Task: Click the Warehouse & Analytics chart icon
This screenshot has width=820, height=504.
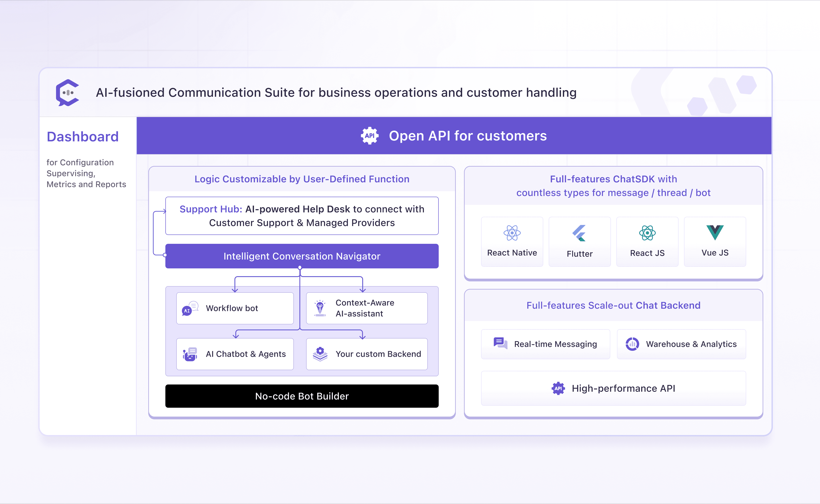Action: [632, 344]
